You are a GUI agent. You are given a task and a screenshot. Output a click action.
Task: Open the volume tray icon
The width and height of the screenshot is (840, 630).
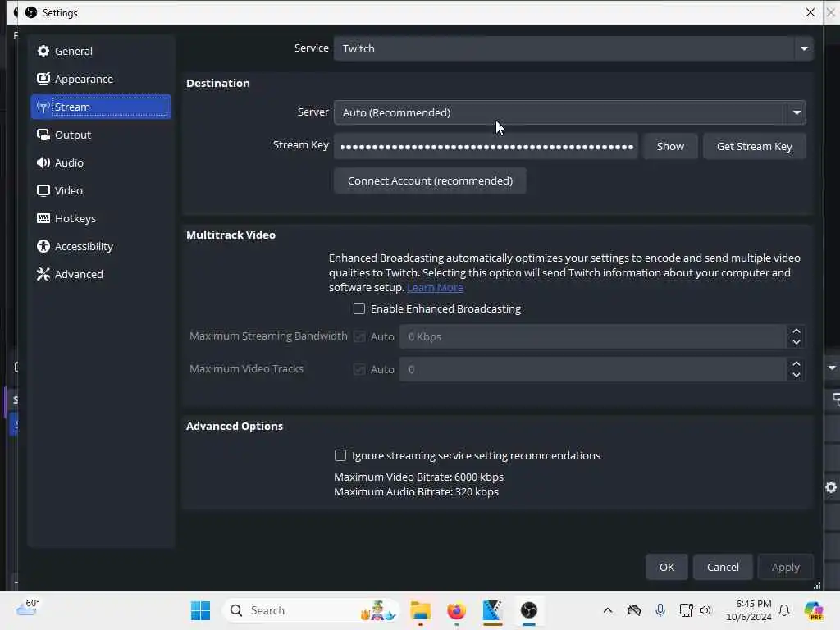coord(705,610)
